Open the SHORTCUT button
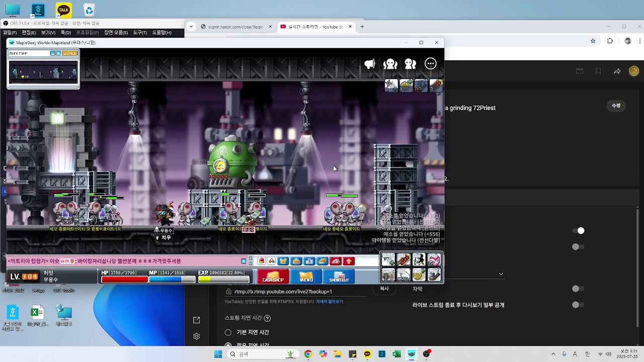The height and width of the screenshot is (362, 644). coord(339,276)
